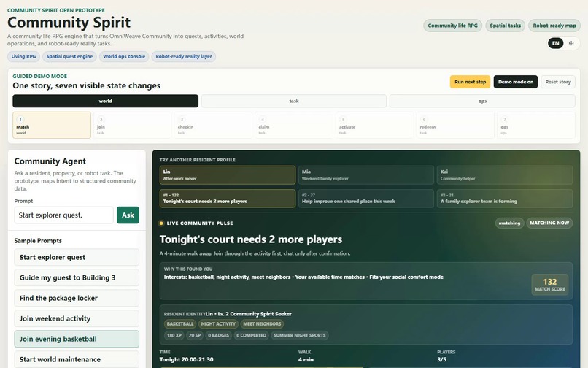This screenshot has width=588, height=368.
Task: Select match #3 family explorer team
Action: coord(505,199)
